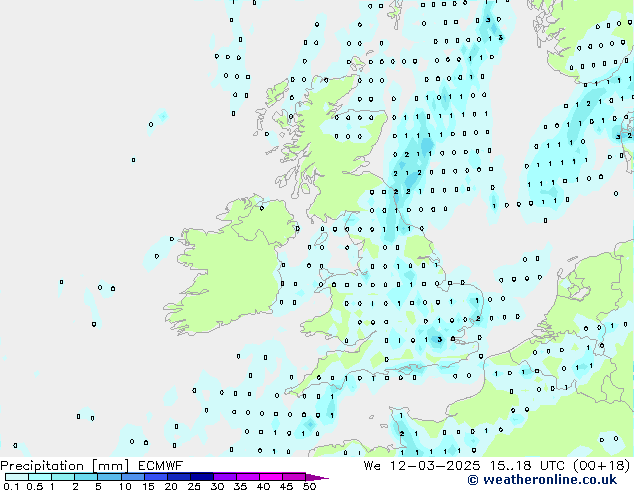Click the "(00+18)" forecast run label

pyautogui.click(x=602, y=466)
